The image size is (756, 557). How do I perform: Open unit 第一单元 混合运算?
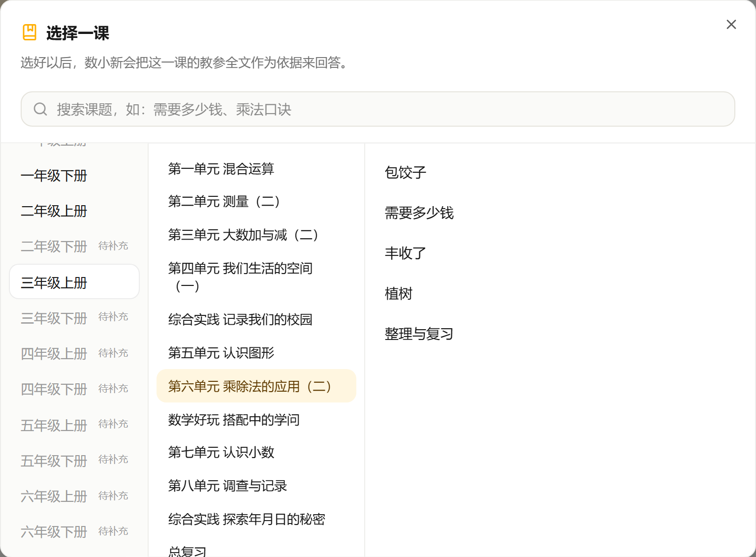[256, 169]
